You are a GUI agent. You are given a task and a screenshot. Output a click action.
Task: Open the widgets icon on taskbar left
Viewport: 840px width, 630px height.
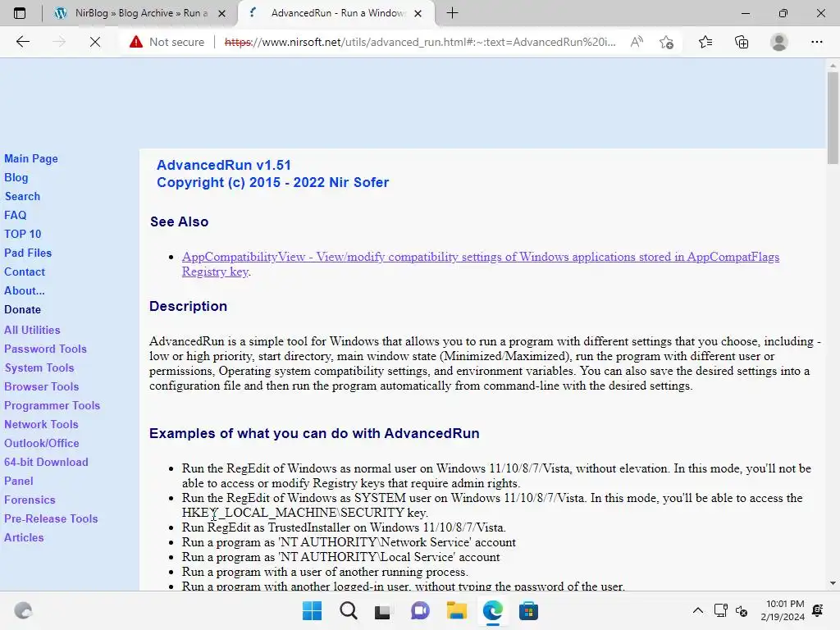click(23, 610)
